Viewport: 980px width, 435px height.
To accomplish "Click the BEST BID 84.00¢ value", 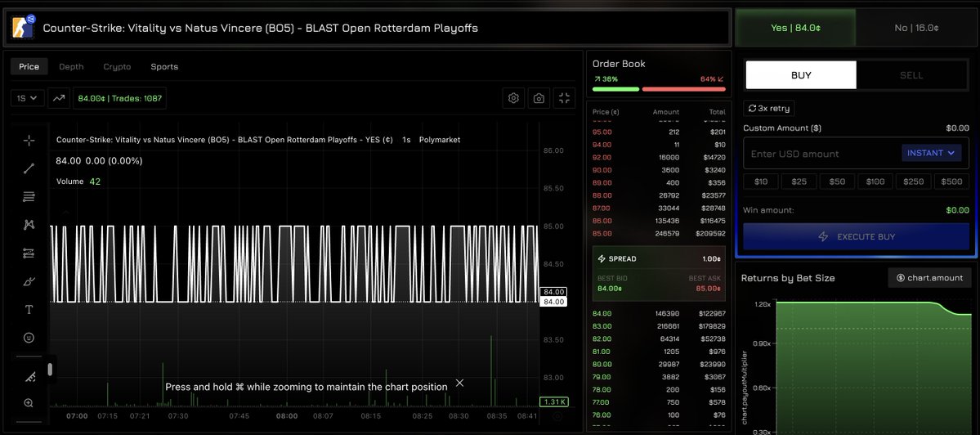I will click(610, 288).
